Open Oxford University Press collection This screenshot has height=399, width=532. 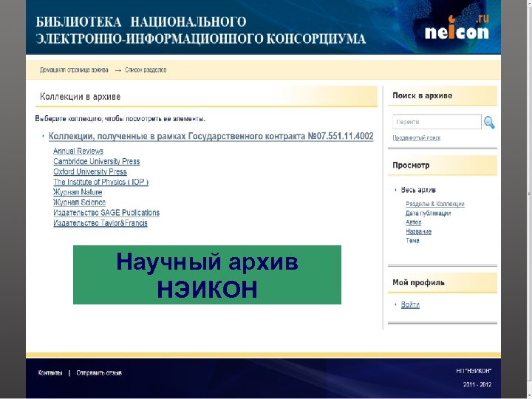90,171
